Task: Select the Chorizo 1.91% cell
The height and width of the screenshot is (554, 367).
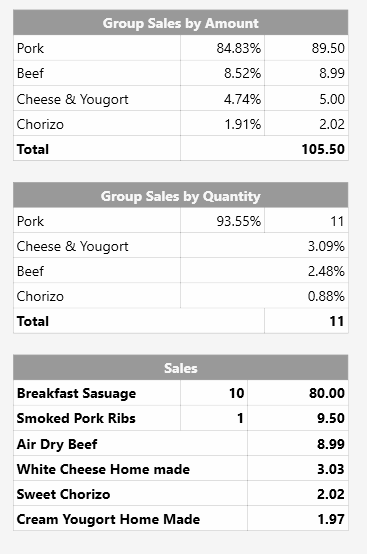Action: (x=223, y=124)
